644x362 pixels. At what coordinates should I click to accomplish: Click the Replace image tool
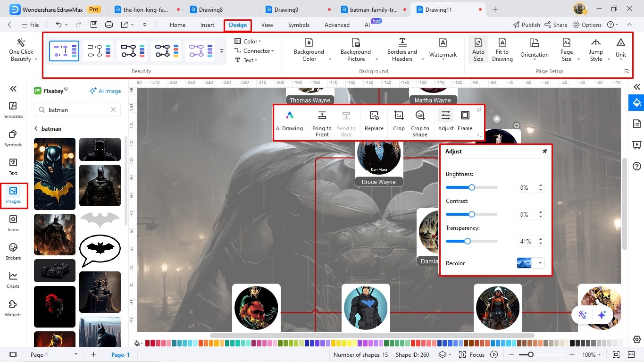[374, 121]
